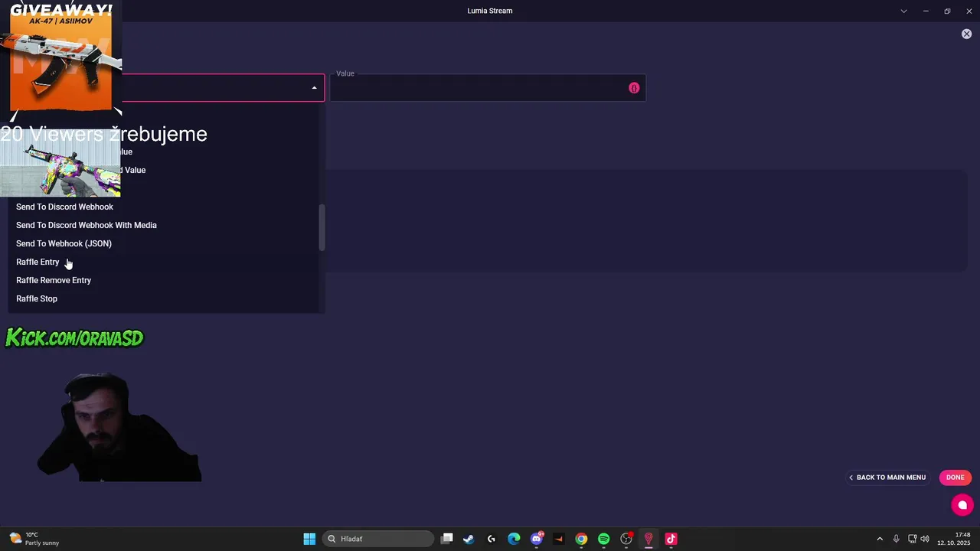Click the Kick.com/OravaSD overlay text
This screenshot has width=980, height=551.
pos(74,337)
